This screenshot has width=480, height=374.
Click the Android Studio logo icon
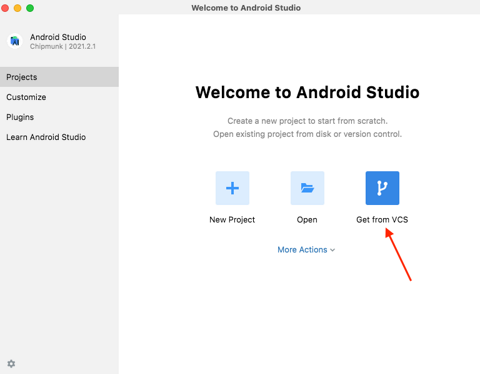(x=15, y=41)
